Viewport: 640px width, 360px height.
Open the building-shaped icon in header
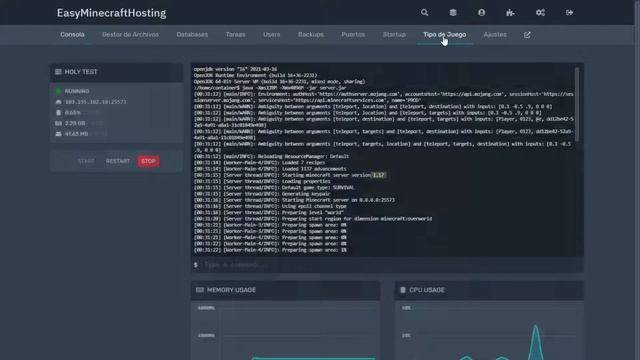click(510, 13)
